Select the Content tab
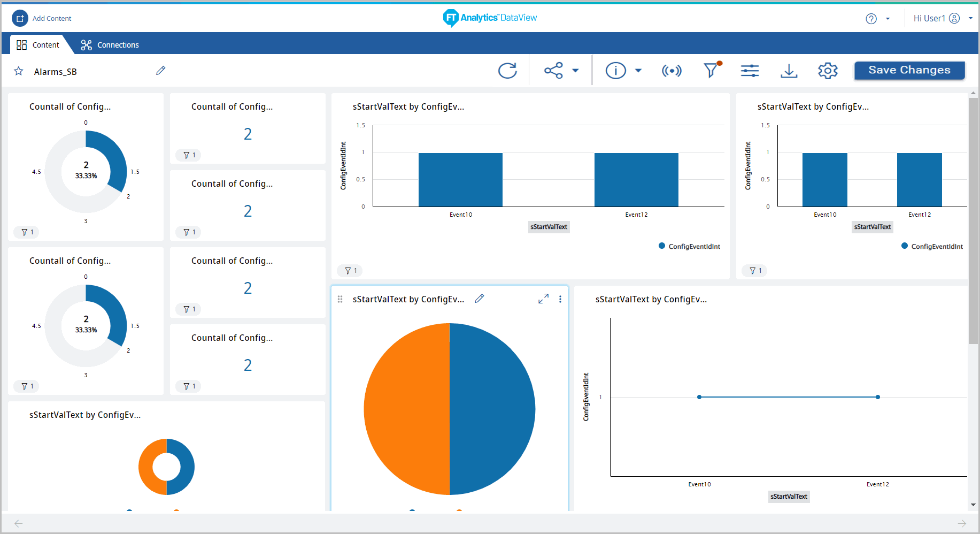The height and width of the screenshot is (534, 980). (x=38, y=45)
